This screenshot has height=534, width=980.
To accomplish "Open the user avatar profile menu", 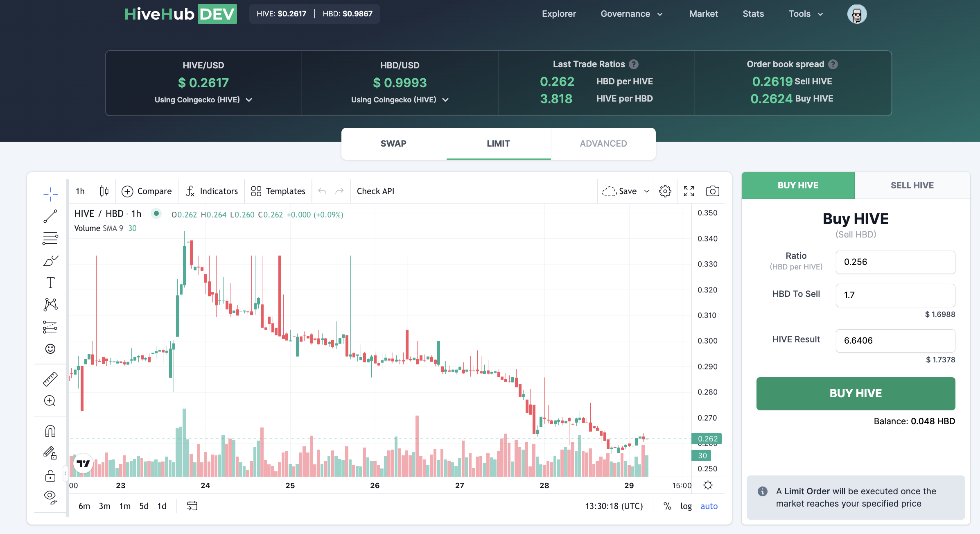I will [x=857, y=14].
